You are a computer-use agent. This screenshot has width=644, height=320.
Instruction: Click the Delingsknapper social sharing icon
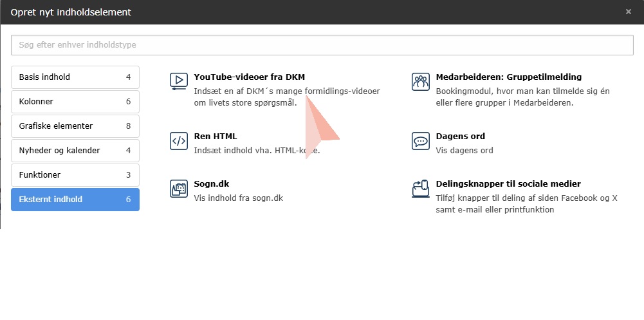[420, 189]
